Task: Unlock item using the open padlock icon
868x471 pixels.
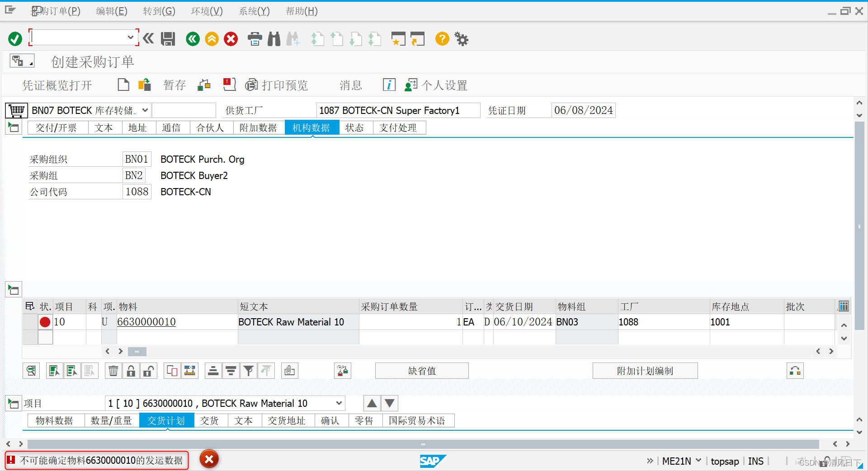Action: point(149,371)
